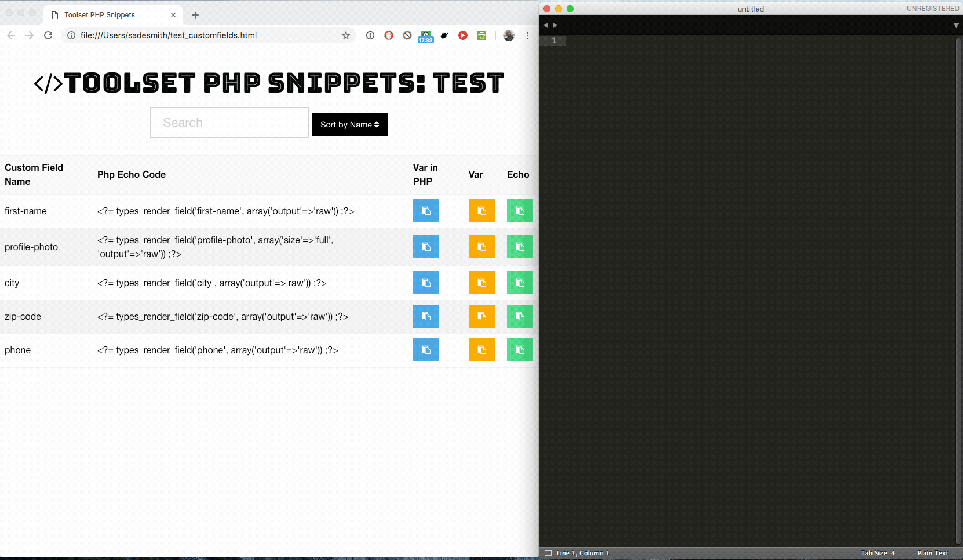Click the red play-button extension icon
This screenshot has height=560, width=963.
(x=463, y=35)
